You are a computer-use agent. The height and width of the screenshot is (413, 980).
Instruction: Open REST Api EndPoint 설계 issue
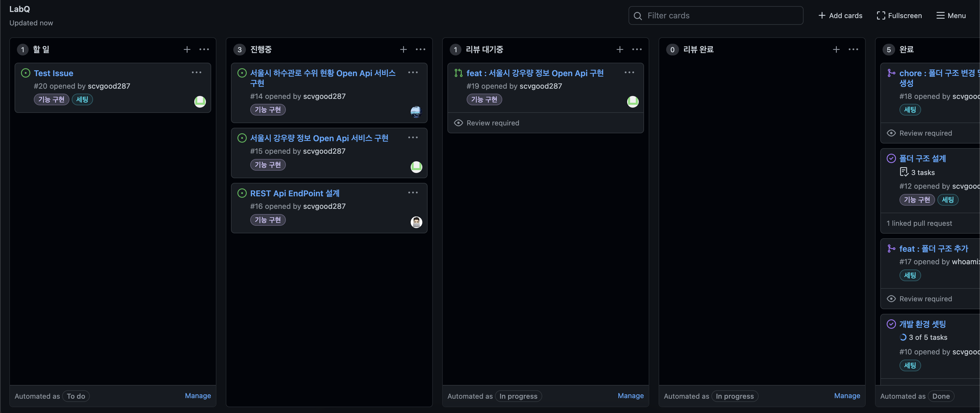tap(295, 194)
